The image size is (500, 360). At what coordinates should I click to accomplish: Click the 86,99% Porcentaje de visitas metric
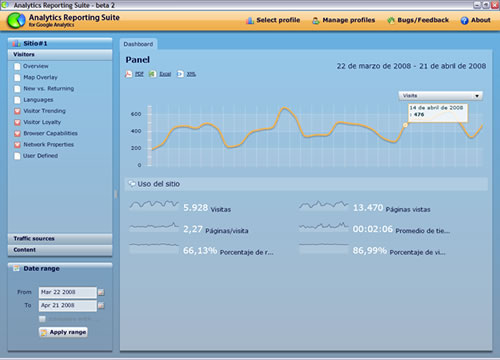[399, 251]
